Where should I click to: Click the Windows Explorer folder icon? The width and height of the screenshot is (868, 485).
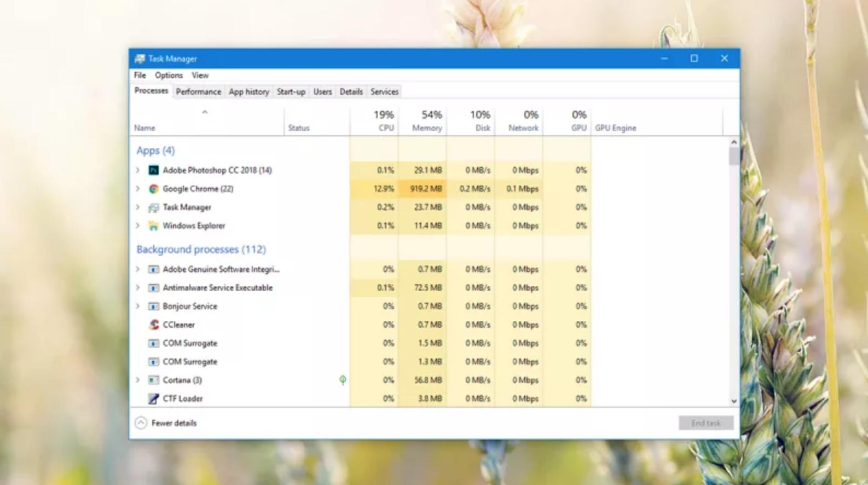click(x=154, y=226)
